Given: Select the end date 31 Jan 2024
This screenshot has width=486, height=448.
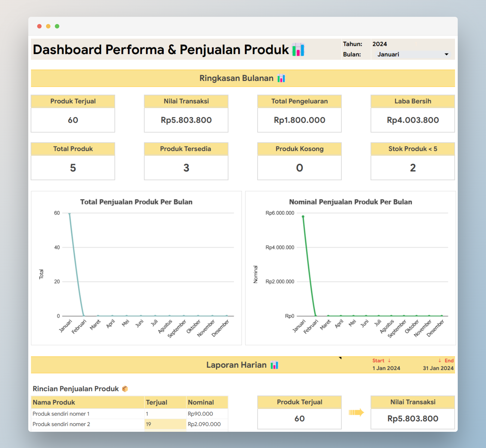Looking at the screenshot, I should click(x=438, y=368).
